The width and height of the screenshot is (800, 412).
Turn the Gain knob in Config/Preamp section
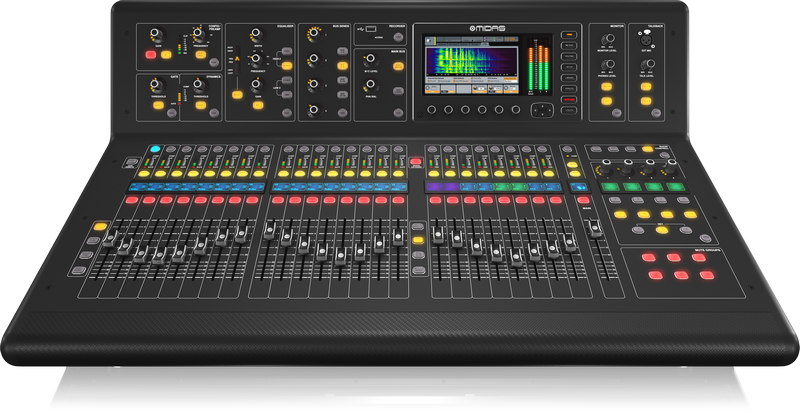[x=153, y=33]
